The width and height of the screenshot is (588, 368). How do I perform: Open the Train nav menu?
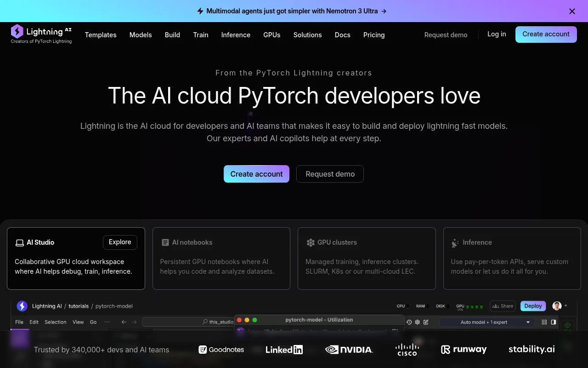click(201, 35)
